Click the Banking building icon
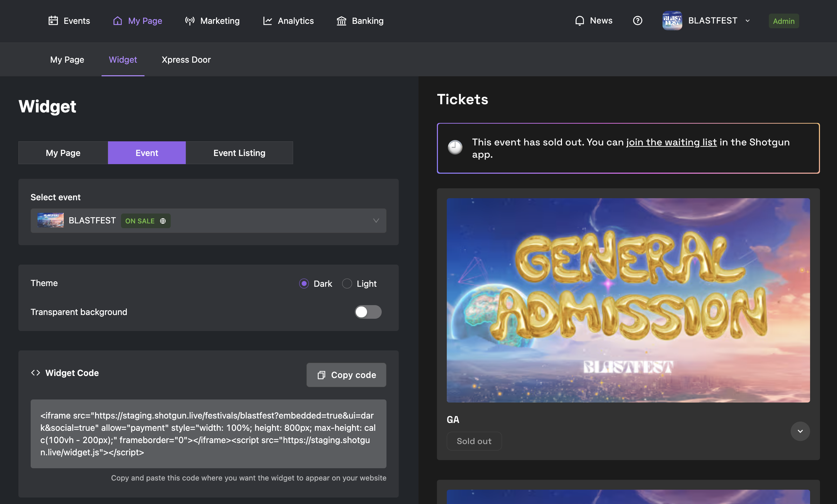The height and width of the screenshot is (504, 837). [341, 21]
